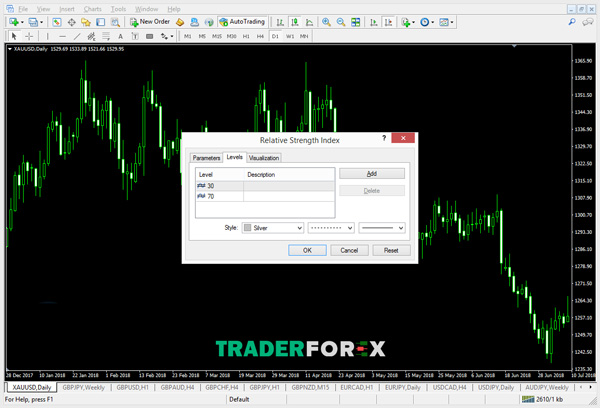This screenshot has height=408, width=600.
Task: Show the Market Watch window icon
Action: pyautogui.click(x=57, y=22)
